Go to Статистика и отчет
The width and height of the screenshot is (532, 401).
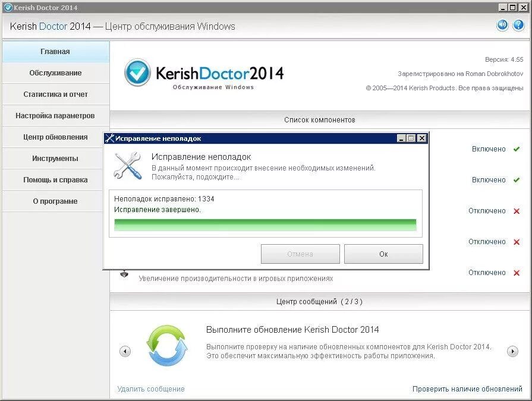pyautogui.click(x=56, y=94)
